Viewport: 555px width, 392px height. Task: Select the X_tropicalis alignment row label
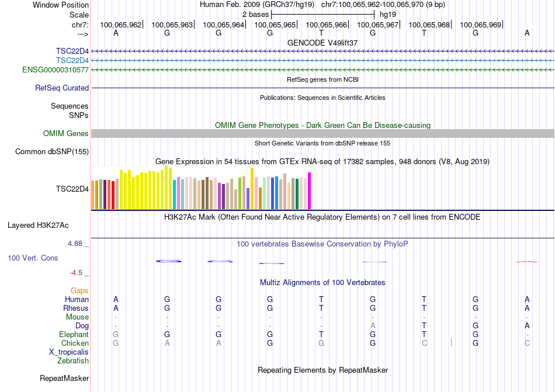(69, 352)
